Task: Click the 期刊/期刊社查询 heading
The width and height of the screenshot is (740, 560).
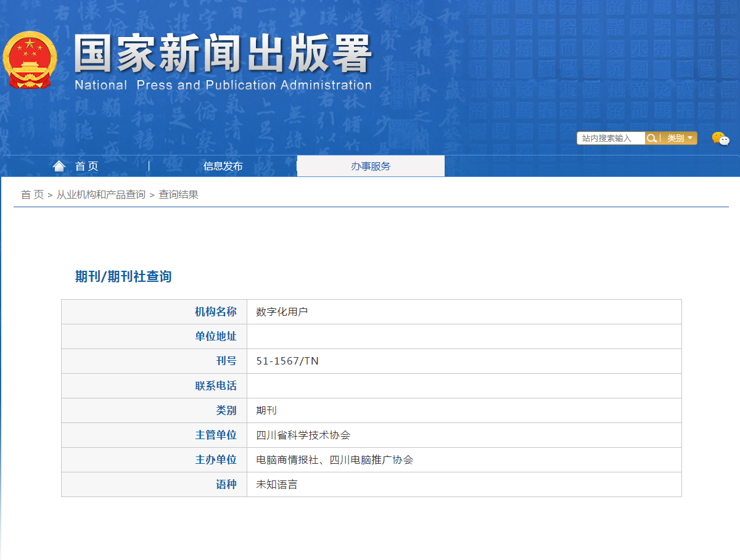Action: click(123, 277)
